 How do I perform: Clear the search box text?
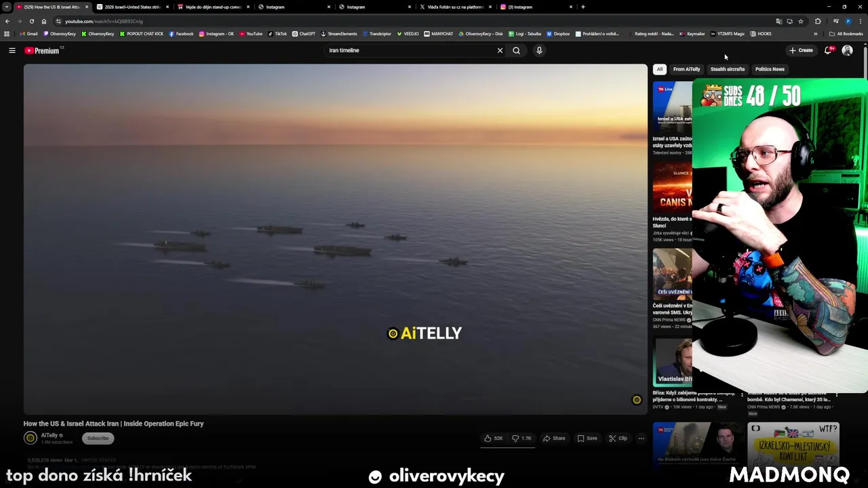click(500, 50)
